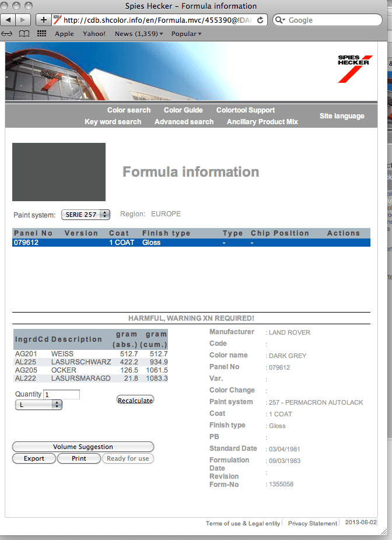Open Site language menu
The height and width of the screenshot is (540, 392).
(342, 116)
